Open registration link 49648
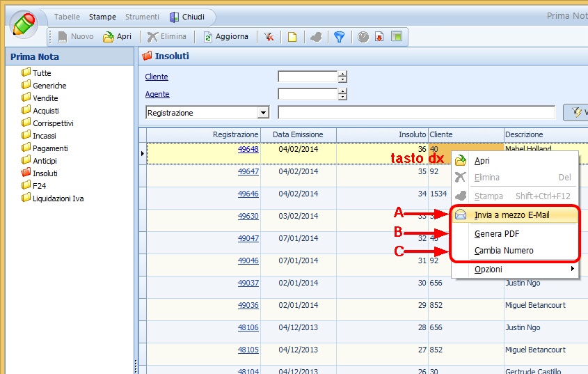The width and height of the screenshot is (588, 374). pos(248,149)
